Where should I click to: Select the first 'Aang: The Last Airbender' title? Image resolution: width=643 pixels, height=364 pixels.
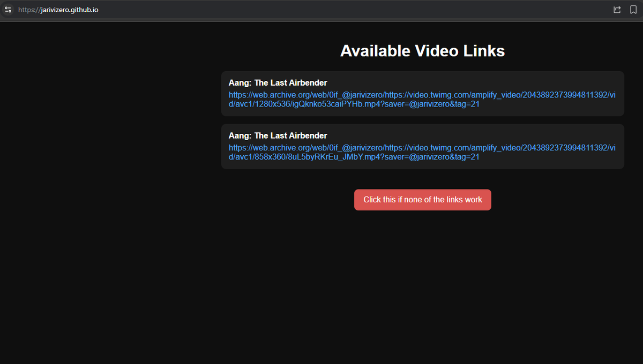[x=278, y=83]
